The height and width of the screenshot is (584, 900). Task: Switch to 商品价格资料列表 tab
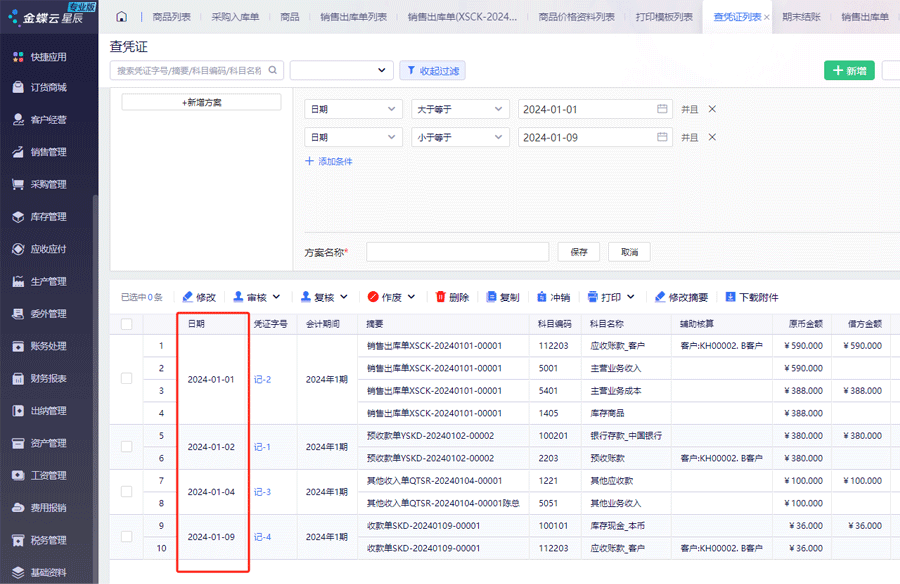pyautogui.click(x=576, y=17)
